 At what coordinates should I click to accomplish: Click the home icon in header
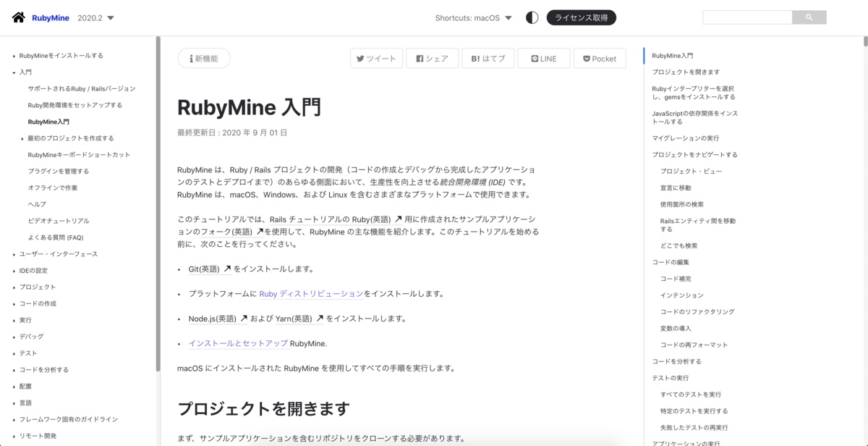click(x=19, y=17)
